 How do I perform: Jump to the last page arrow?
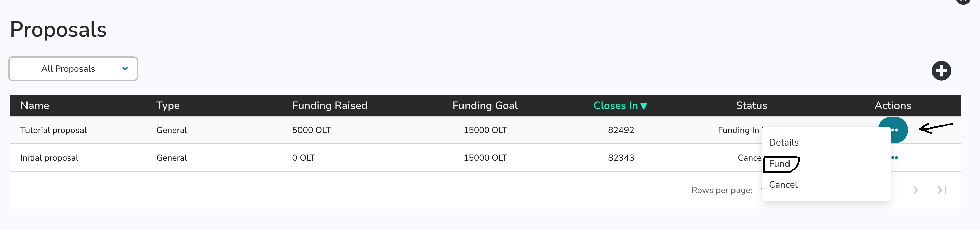click(x=942, y=190)
